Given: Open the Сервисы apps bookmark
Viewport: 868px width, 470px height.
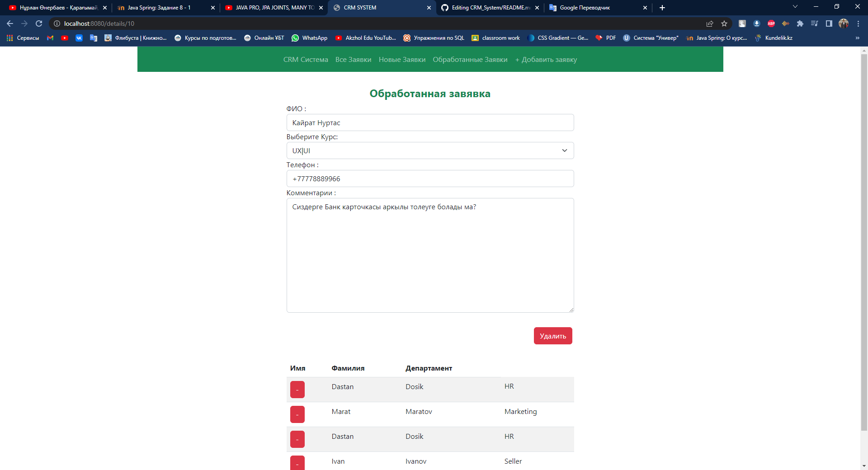Looking at the screenshot, I should click(23, 38).
